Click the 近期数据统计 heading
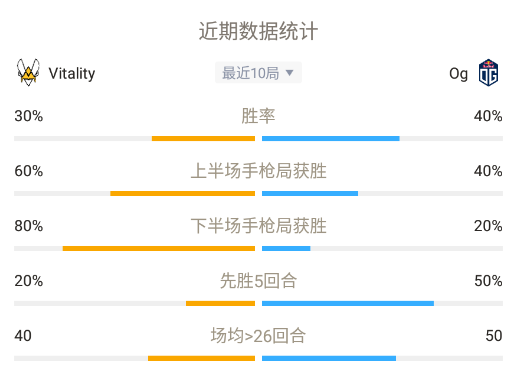Image resolution: width=519 pixels, height=383 pixels. pos(258,31)
